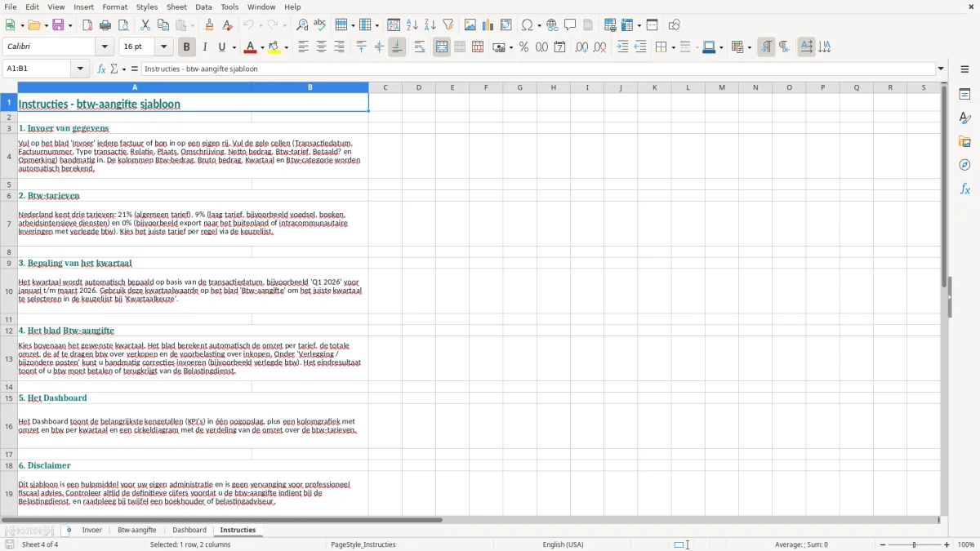980x551 pixels.
Task: Click the status bar zoom slider
Action: pyautogui.click(x=915, y=544)
